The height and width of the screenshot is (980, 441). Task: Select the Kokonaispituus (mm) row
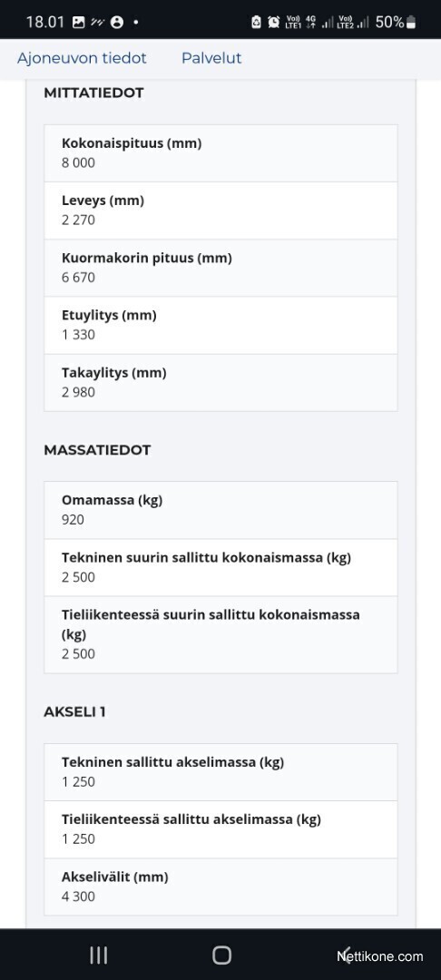tap(220, 153)
